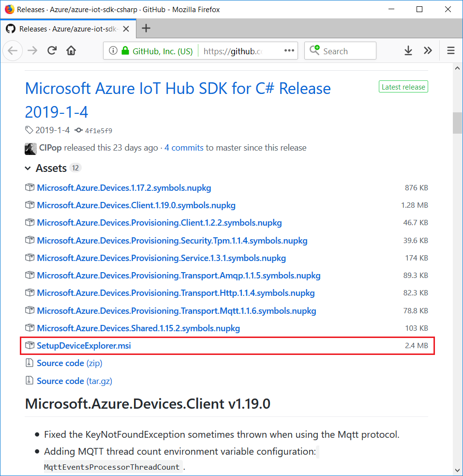Click the 2.4 MB size text
Screen dimensions: 463x476
click(416, 345)
